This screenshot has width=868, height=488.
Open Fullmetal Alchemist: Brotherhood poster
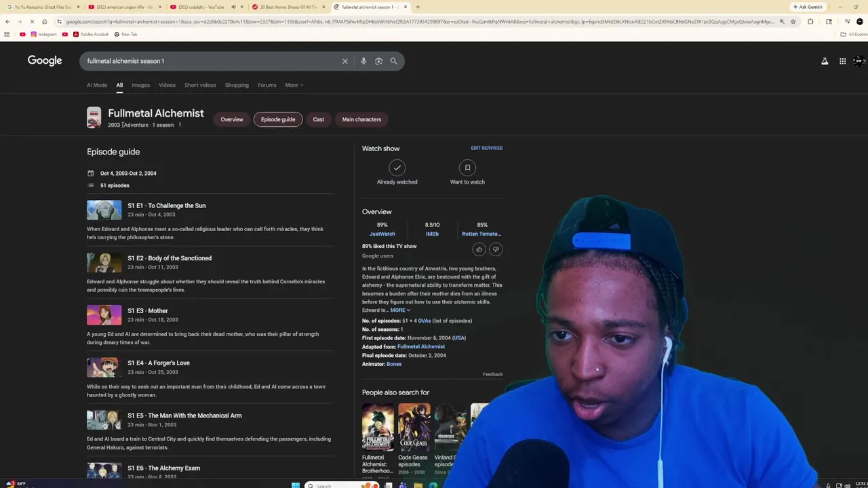click(378, 428)
